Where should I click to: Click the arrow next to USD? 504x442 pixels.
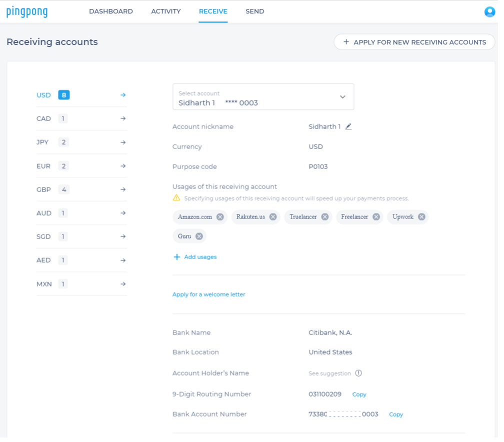[123, 95]
